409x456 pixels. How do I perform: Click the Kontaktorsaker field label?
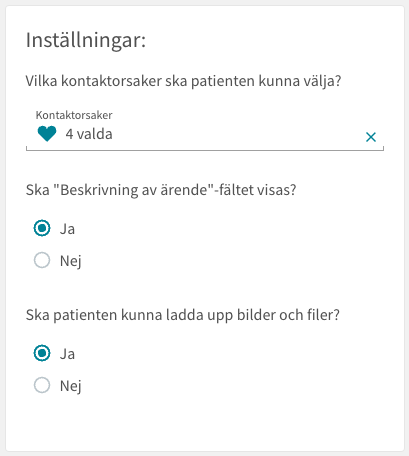click(74, 115)
